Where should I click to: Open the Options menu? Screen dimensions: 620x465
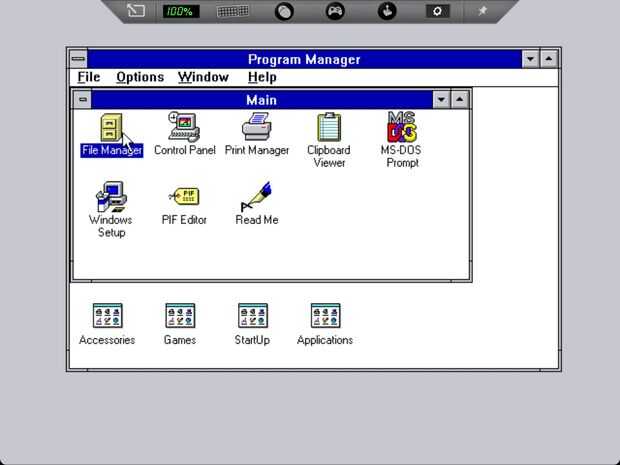click(x=140, y=77)
